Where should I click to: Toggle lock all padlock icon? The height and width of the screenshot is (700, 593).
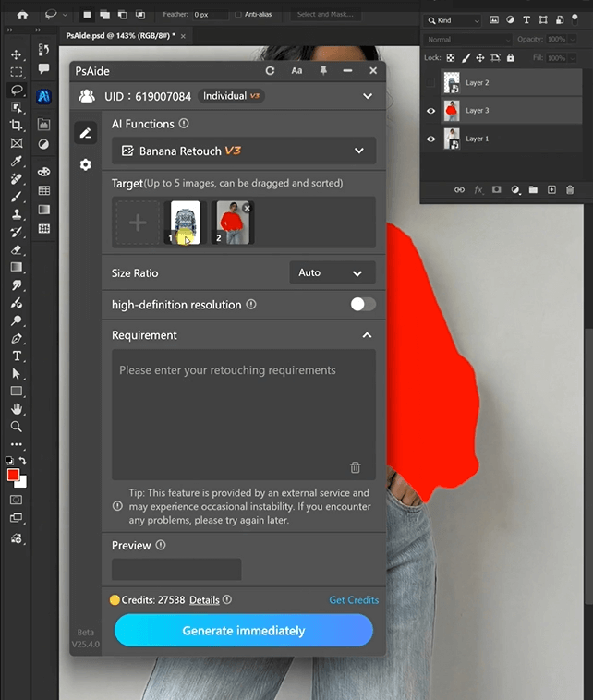[511, 57]
